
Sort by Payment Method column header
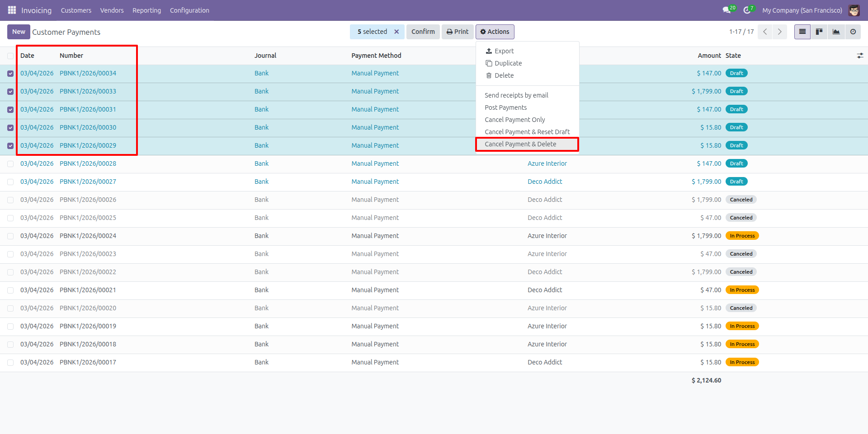pyautogui.click(x=376, y=56)
